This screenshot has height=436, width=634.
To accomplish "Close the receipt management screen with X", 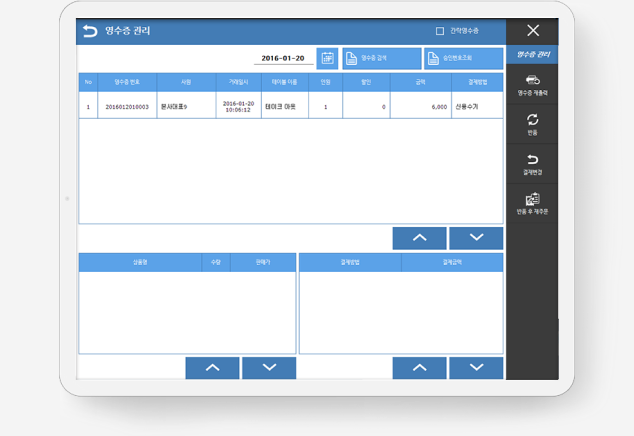I will tap(533, 30).
